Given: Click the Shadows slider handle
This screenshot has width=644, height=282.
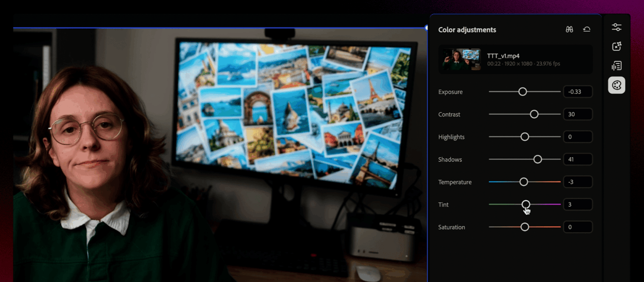Looking at the screenshot, I should tap(538, 159).
